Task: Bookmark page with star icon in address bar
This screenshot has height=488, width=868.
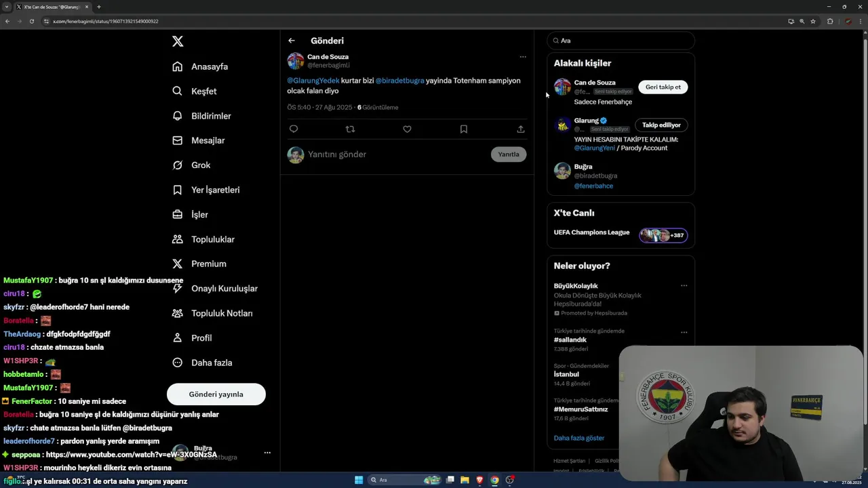Action: [813, 21]
